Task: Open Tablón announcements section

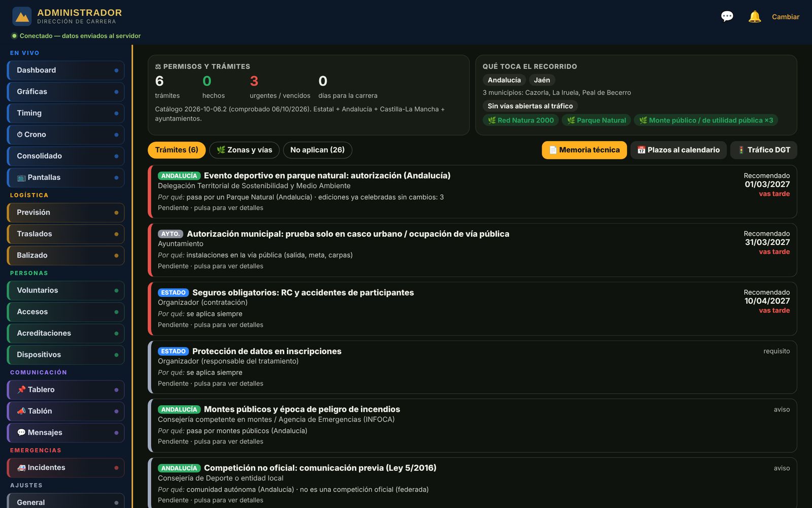Action: 65,411
